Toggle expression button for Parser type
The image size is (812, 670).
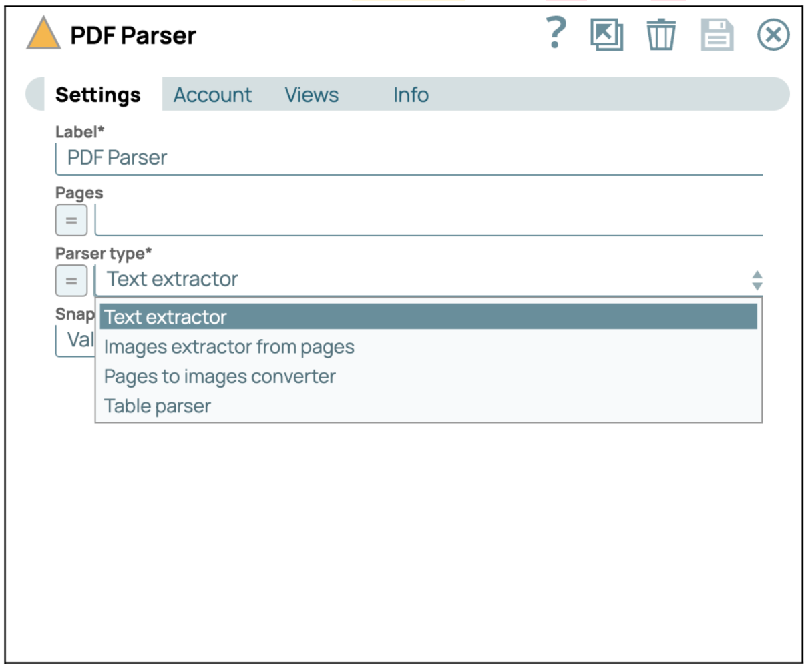(71, 280)
